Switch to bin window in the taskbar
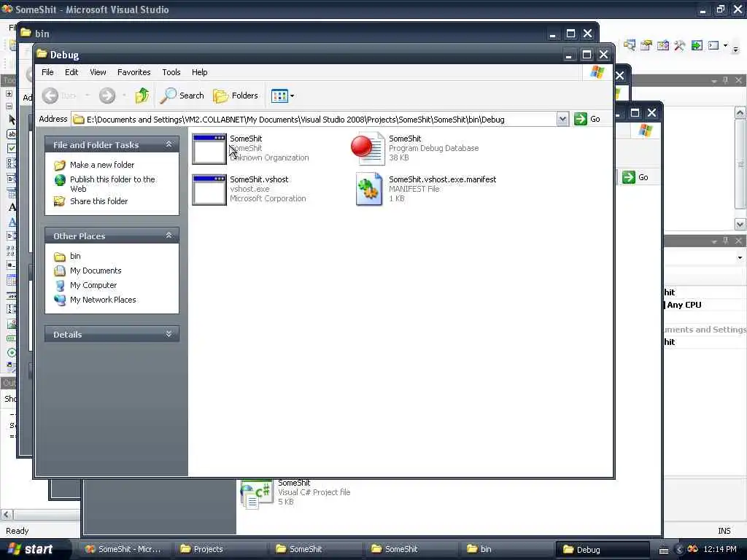This screenshot has width=747, height=560. pyautogui.click(x=506, y=549)
